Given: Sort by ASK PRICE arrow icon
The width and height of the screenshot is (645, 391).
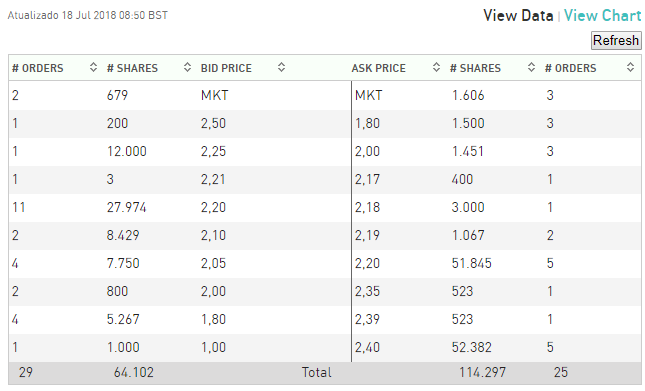Looking at the screenshot, I should [436, 67].
